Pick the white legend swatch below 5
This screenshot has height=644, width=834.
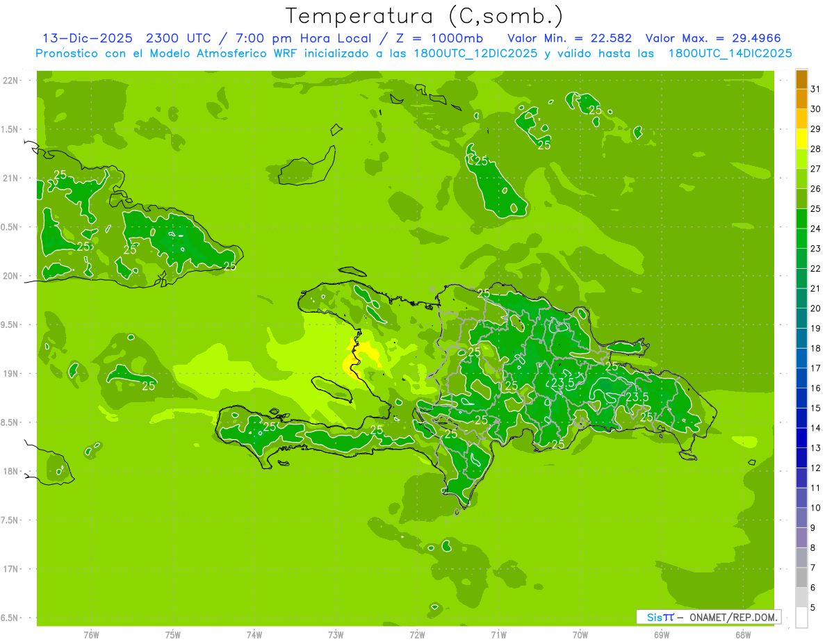point(801,618)
